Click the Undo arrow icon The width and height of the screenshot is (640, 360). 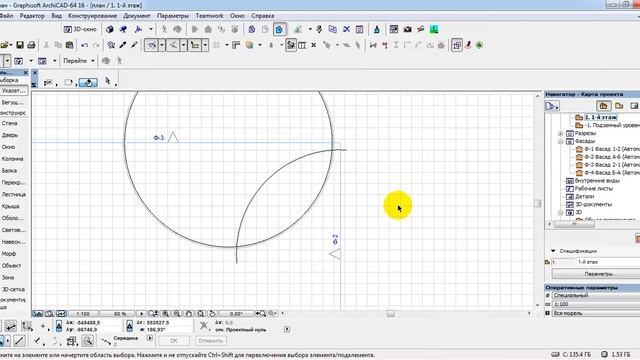tap(84, 45)
